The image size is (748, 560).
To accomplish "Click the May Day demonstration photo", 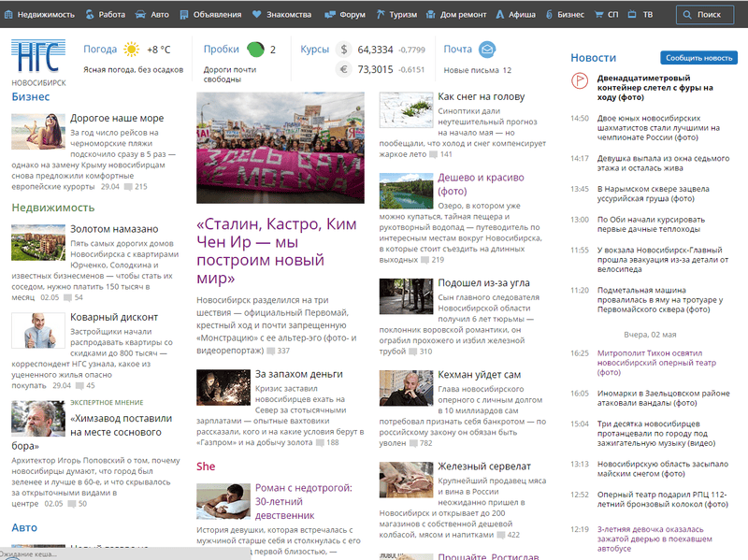I will (280, 147).
